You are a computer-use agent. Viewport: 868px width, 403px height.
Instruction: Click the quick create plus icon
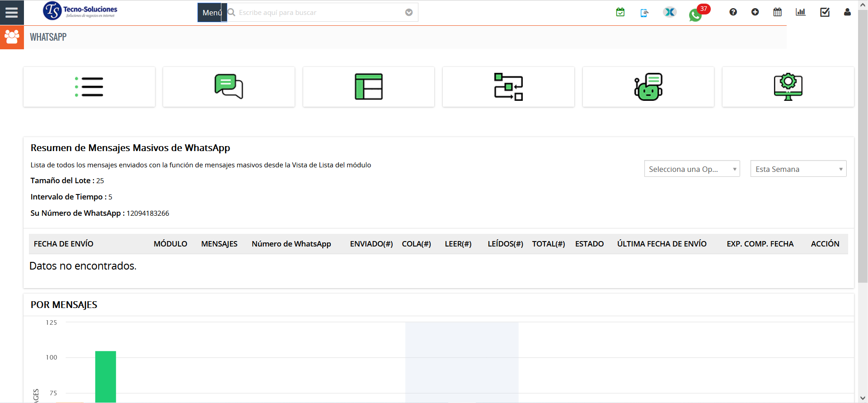[755, 12]
